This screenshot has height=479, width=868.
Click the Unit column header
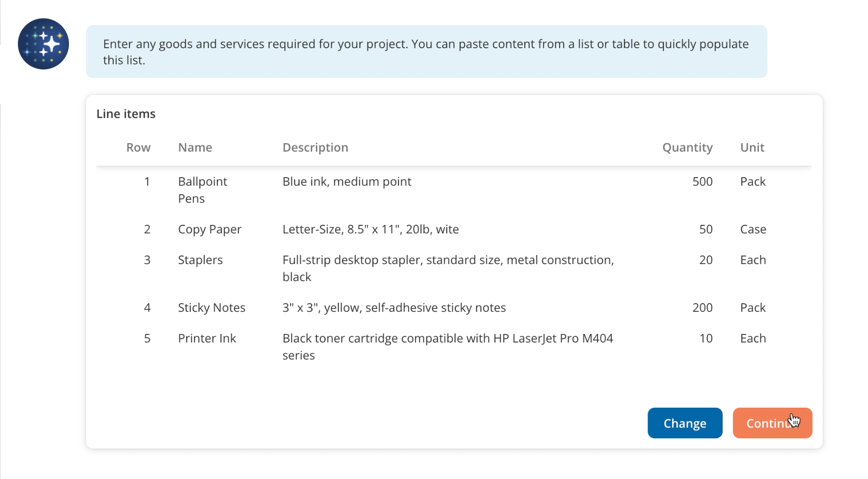752,147
